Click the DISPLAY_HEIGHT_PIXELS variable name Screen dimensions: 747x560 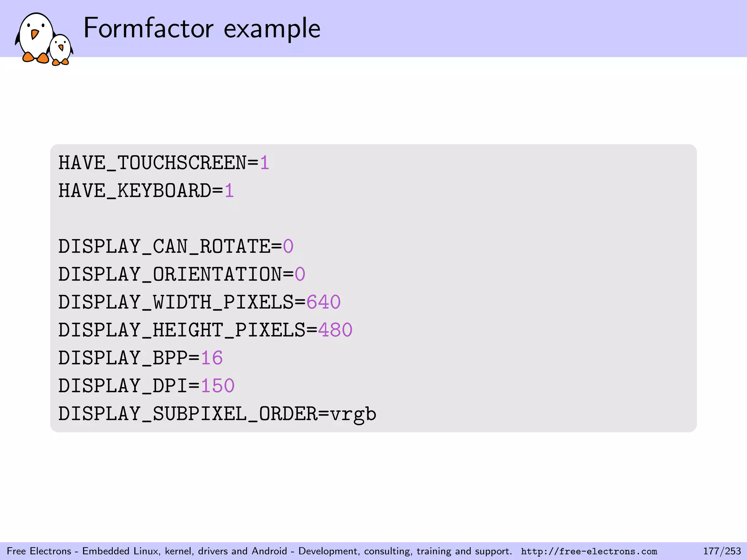tap(182, 330)
